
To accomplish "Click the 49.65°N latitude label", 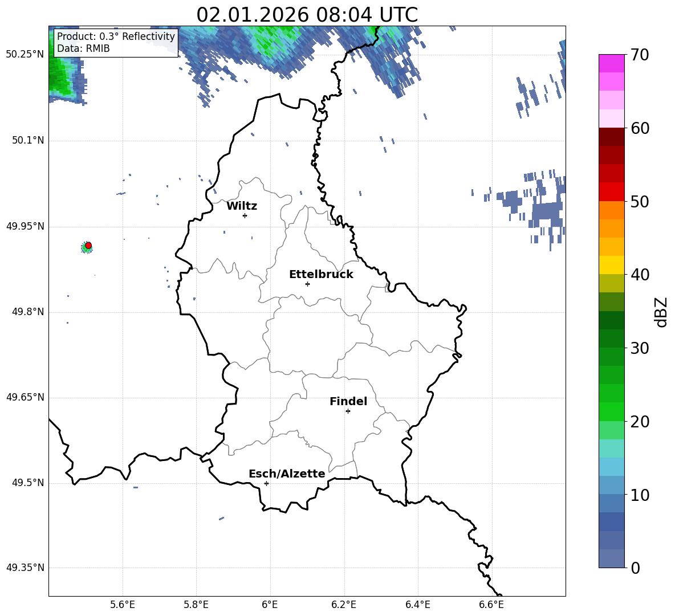I will [x=25, y=397].
